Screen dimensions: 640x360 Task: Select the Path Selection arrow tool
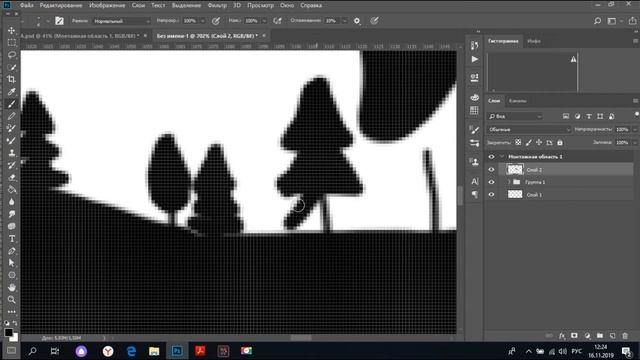pos(11,263)
